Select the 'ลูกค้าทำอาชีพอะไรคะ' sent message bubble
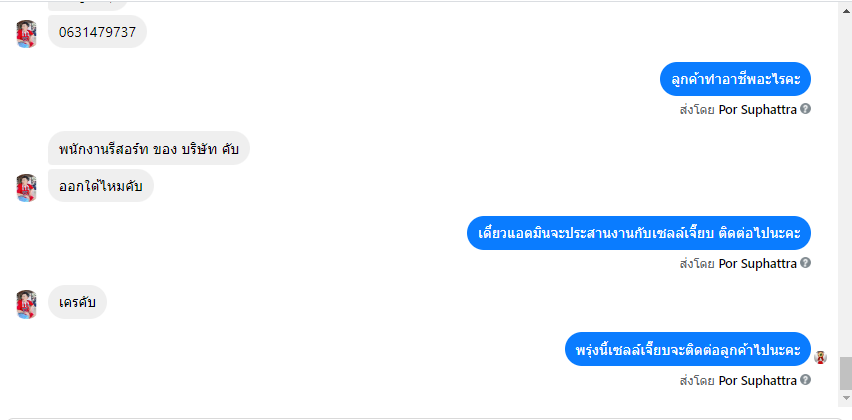The height and width of the screenshot is (420, 852). pos(735,79)
